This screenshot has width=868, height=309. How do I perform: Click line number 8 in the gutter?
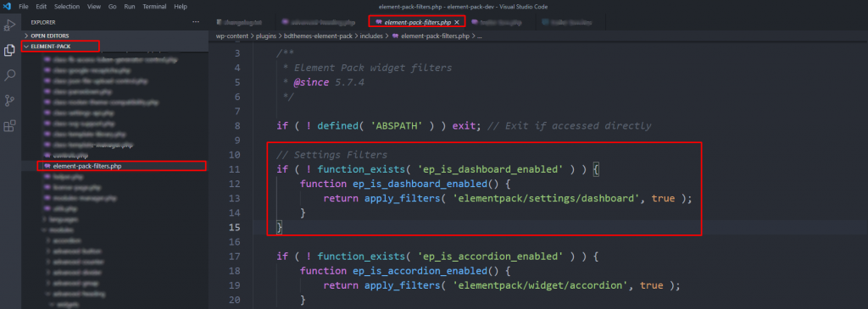[x=237, y=126]
